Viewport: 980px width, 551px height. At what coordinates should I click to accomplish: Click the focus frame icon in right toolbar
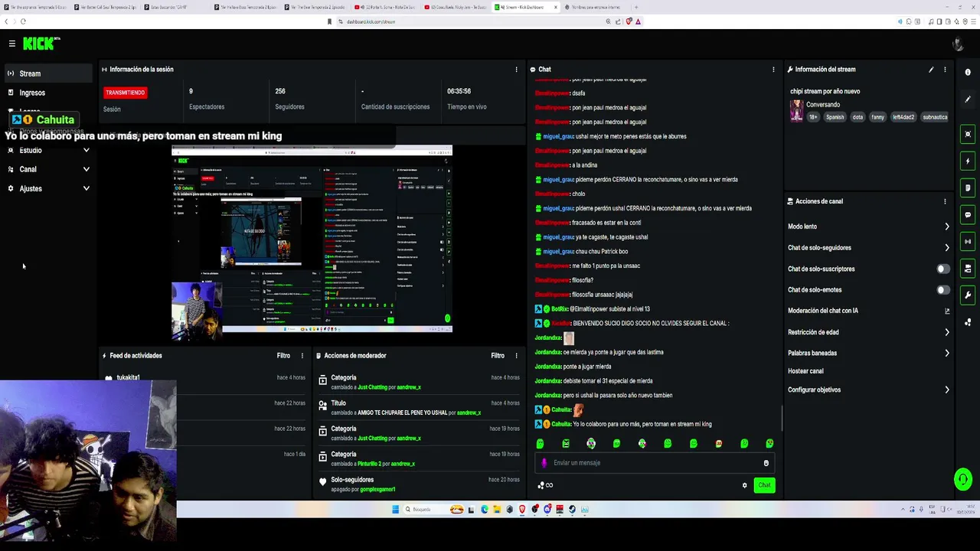click(968, 135)
